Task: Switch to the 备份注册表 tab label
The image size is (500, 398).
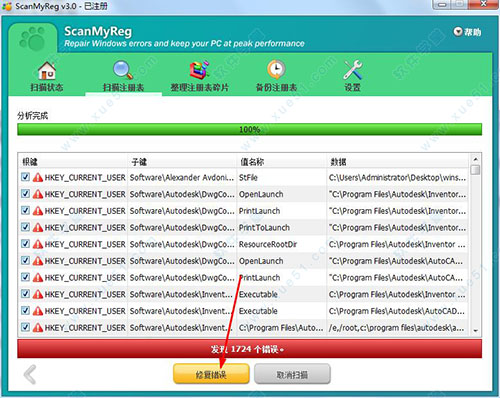Action: coord(276,88)
